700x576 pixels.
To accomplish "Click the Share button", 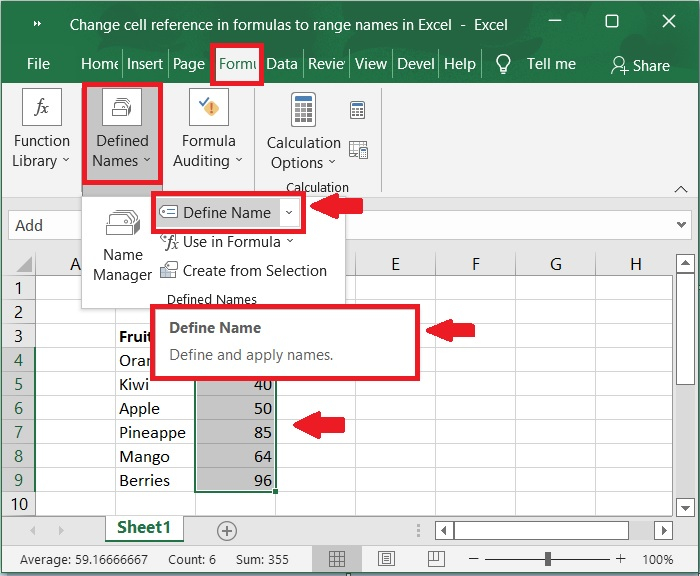I will tap(640, 65).
